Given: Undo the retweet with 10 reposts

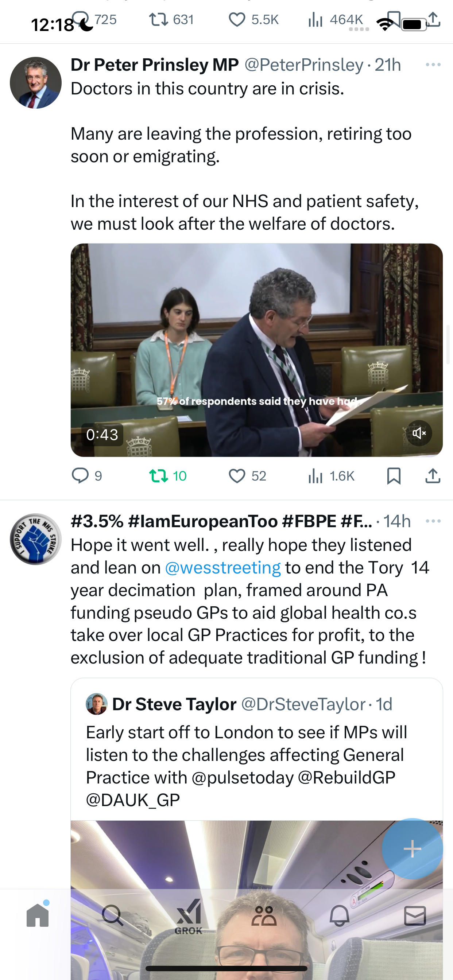Looking at the screenshot, I should (167, 475).
